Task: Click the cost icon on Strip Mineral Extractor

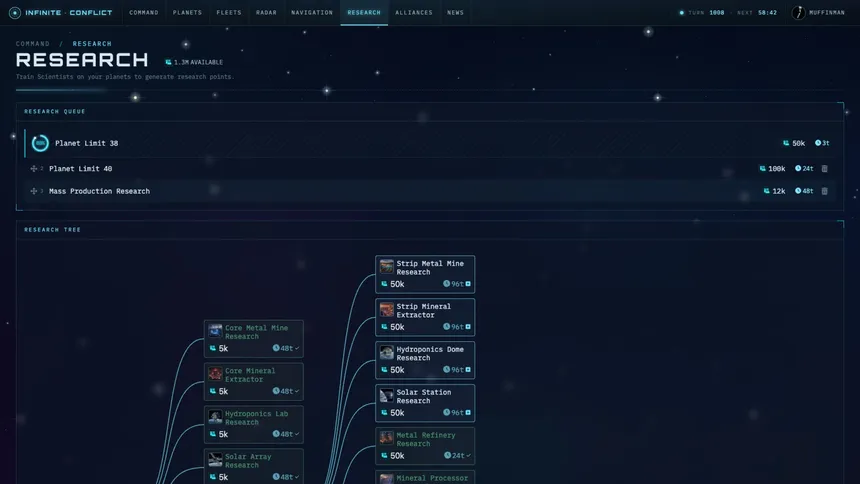Action: pyautogui.click(x=384, y=327)
